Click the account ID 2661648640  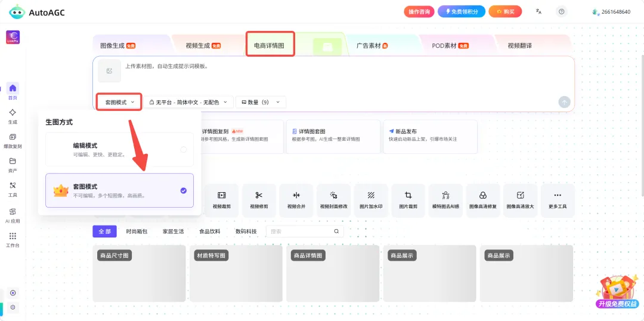(x=615, y=12)
